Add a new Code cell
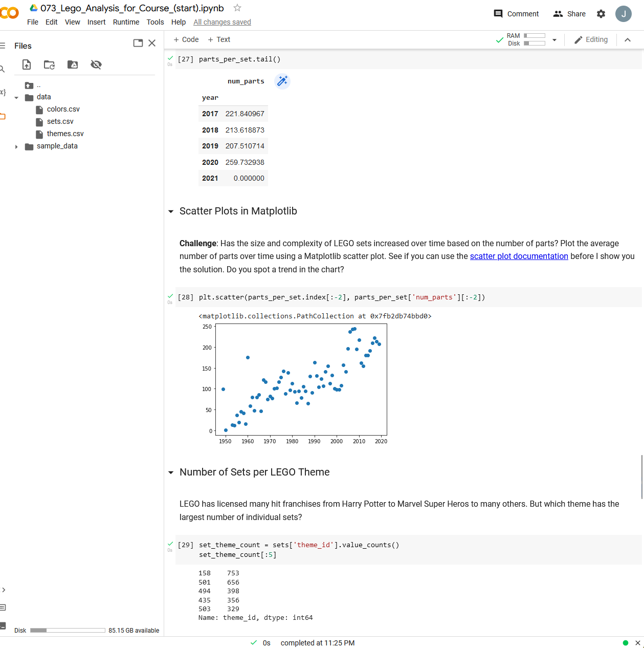644x648 pixels. 186,39
